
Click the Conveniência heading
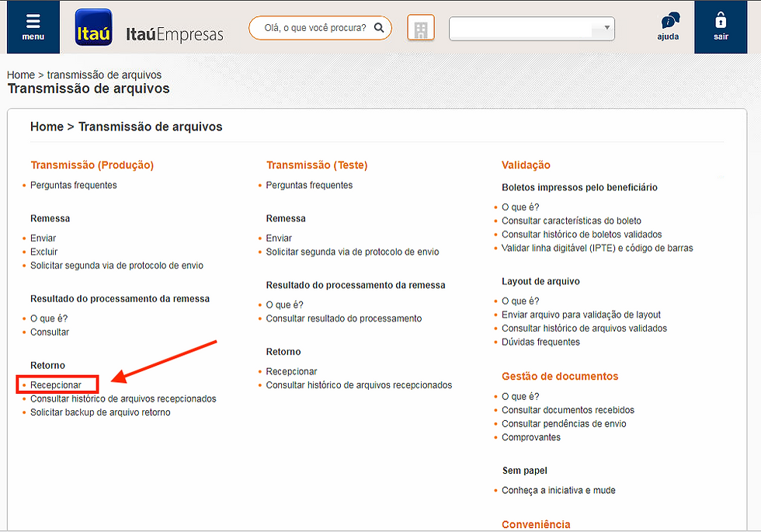[x=536, y=524]
